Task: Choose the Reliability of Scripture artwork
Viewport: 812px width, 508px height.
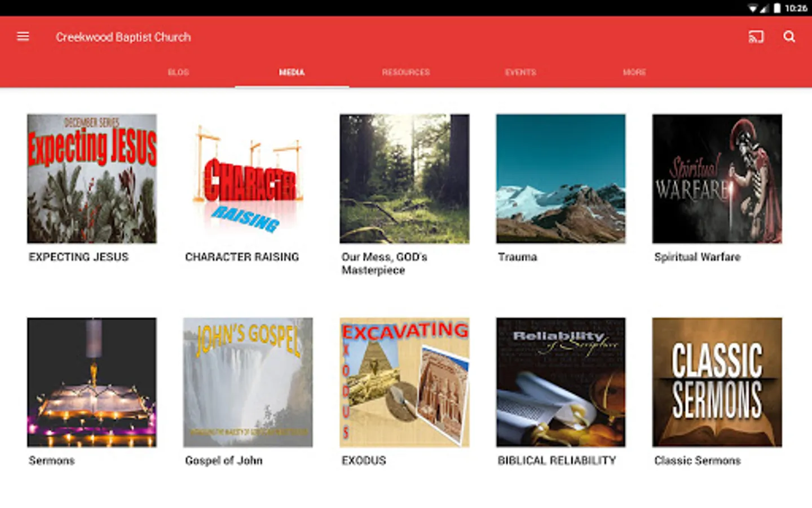Action: point(561,382)
